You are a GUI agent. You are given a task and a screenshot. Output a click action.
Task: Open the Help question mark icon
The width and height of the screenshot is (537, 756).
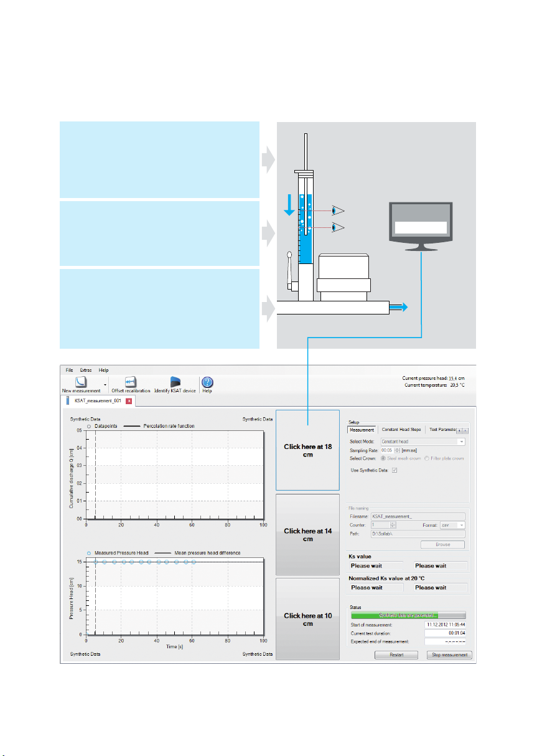[207, 382]
